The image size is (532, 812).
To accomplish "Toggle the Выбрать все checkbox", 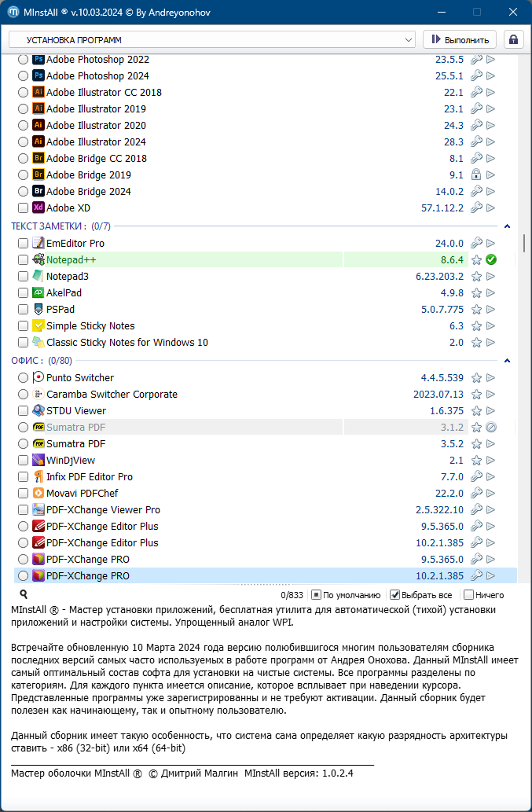I will pyautogui.click(x=395, y=595).
